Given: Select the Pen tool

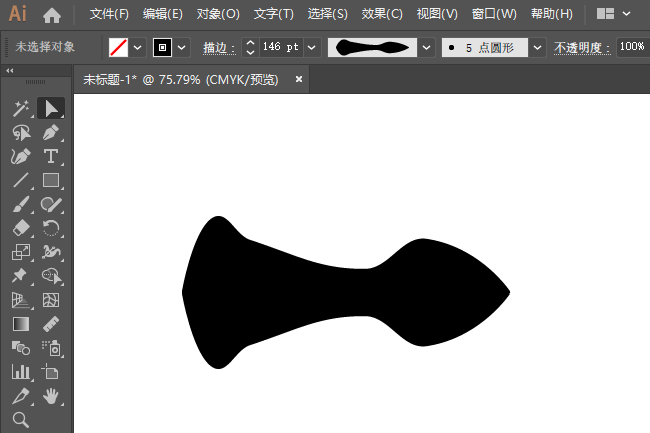Looking at the screenshot, I should (x=51, y=133).
